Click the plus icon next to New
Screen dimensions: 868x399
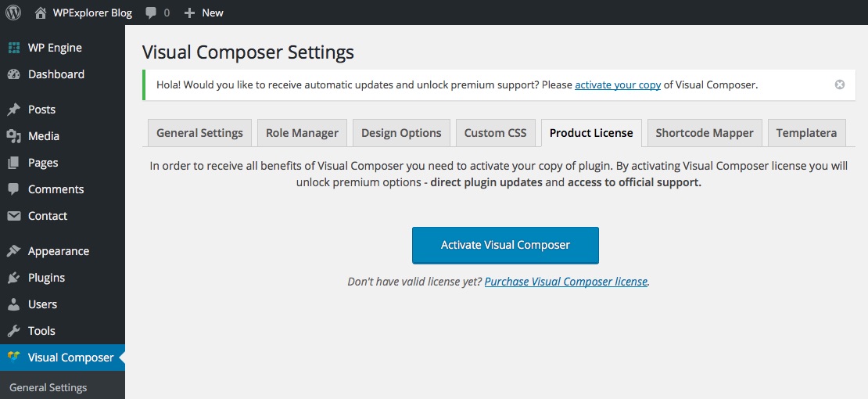189,13
